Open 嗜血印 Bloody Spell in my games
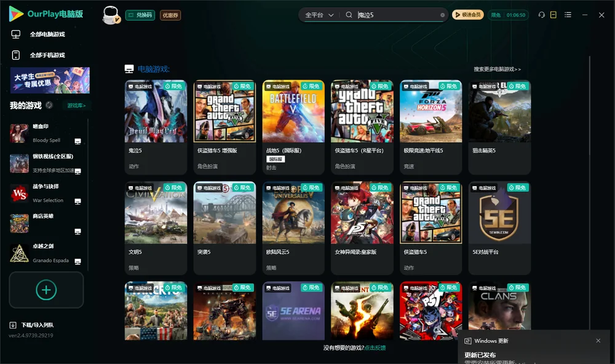 [46, 133]
